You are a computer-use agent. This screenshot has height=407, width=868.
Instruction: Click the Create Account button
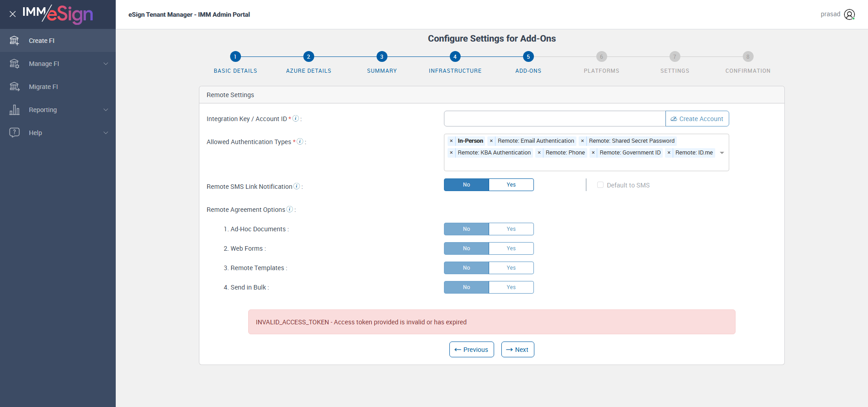point(697,119)
